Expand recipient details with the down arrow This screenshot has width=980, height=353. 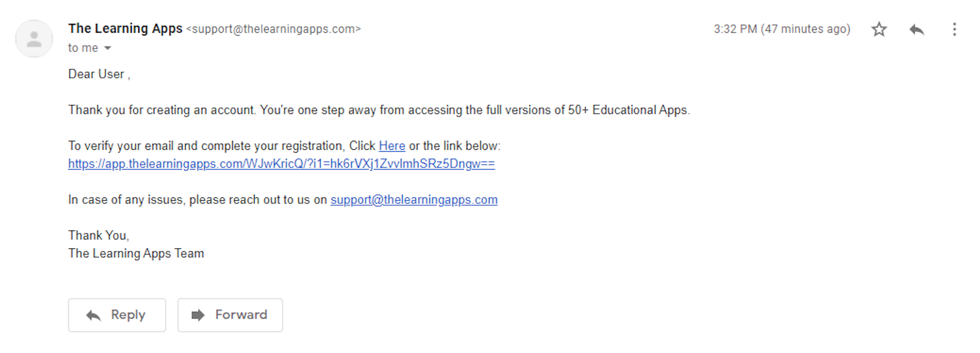coord(108,48)
